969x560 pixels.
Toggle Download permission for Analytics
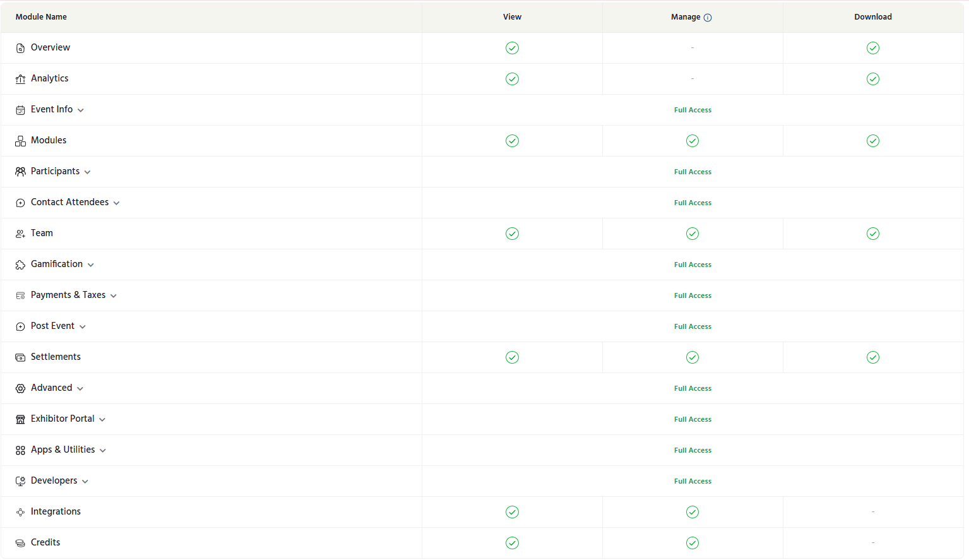873,79
